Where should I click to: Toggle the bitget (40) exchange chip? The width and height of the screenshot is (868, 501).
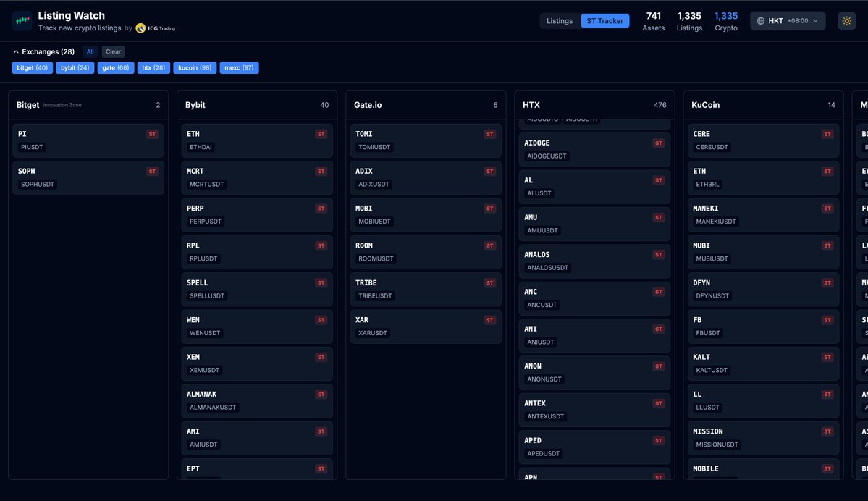[32, 67]
